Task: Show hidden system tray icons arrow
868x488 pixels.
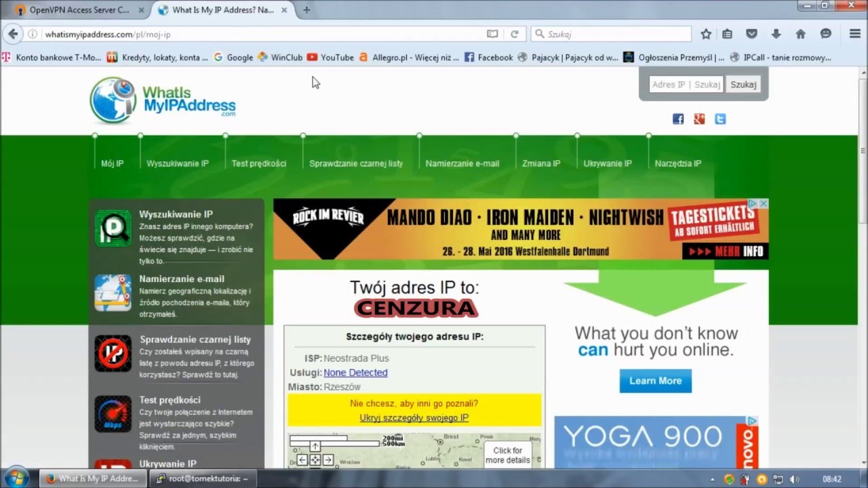Action: click(714, 479)
